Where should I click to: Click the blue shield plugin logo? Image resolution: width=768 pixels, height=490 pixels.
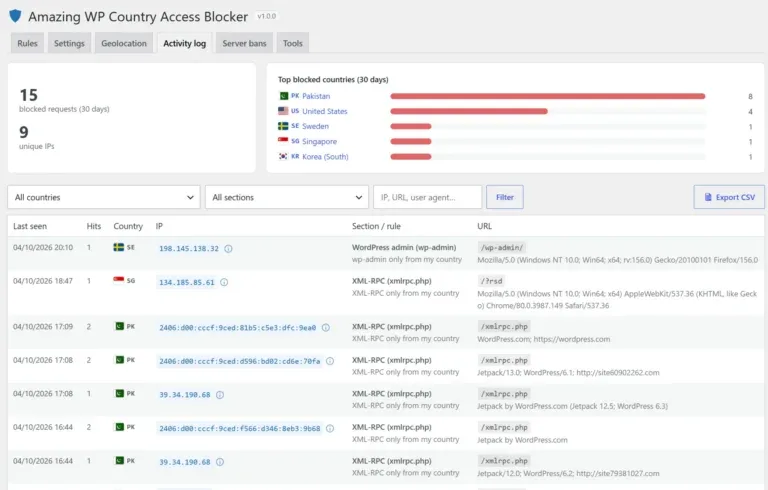point(15,16)
